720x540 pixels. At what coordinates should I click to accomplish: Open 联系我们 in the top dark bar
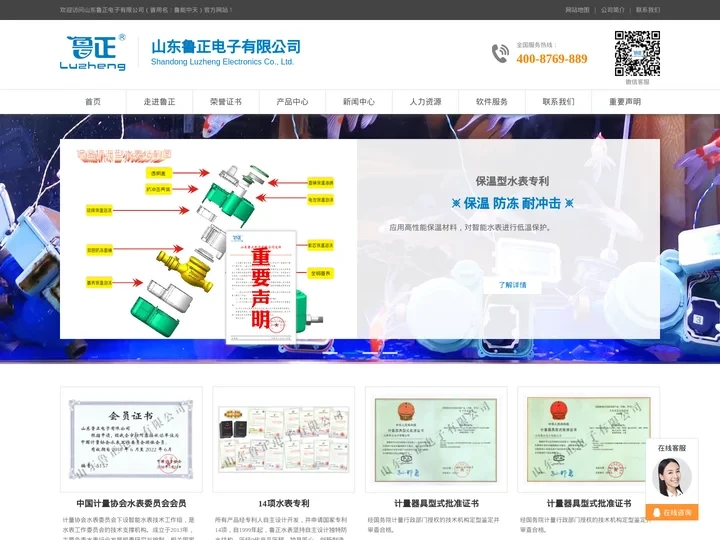(x=648, y=10)
